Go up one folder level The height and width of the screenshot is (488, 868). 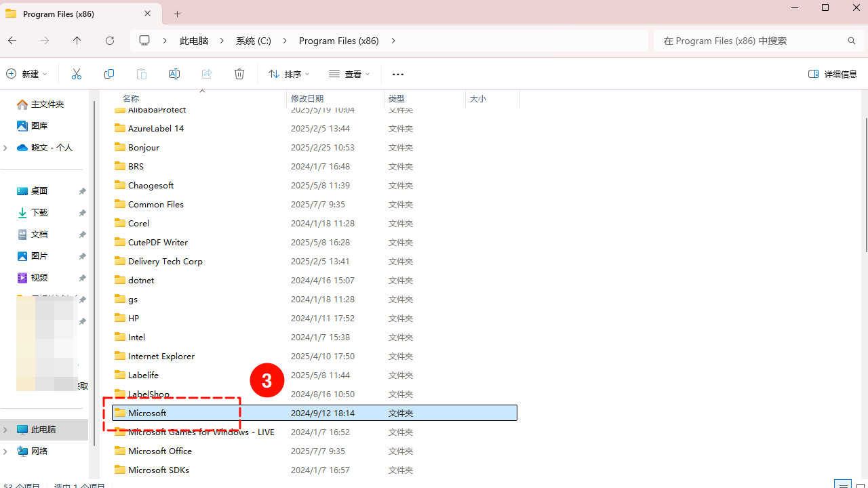pyautogui.click(x=77, y=41)
